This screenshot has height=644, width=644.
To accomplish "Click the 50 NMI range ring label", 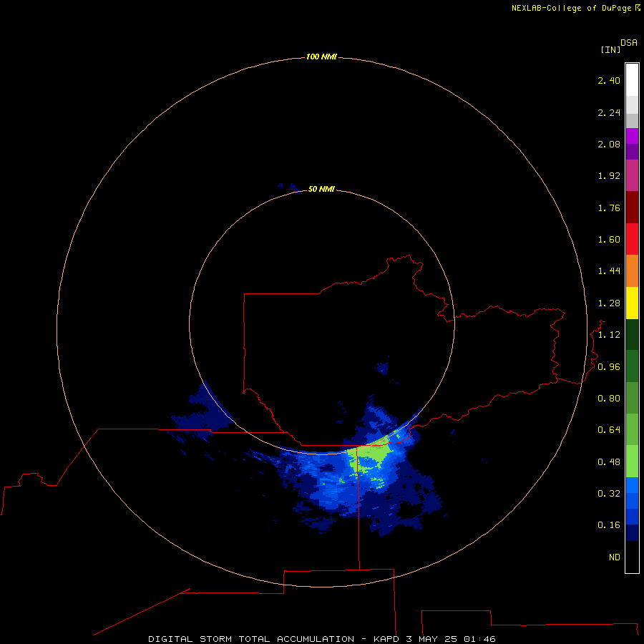I will [x=321, y=189].
